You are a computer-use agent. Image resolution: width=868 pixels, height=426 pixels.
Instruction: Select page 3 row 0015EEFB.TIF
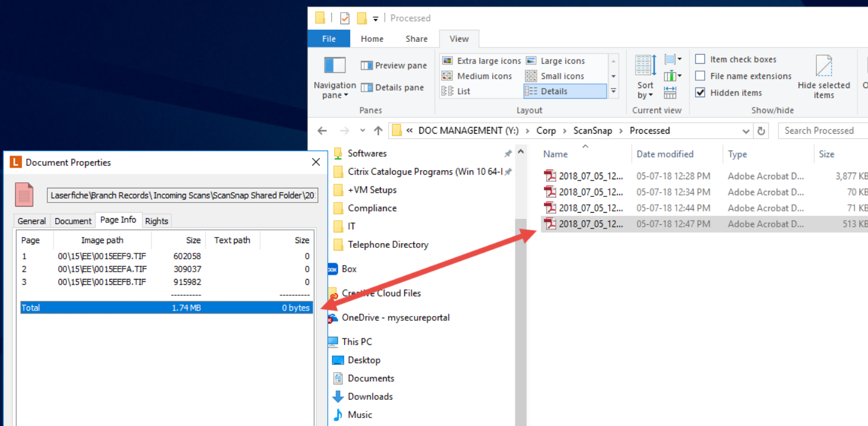[x=166, y=282]
